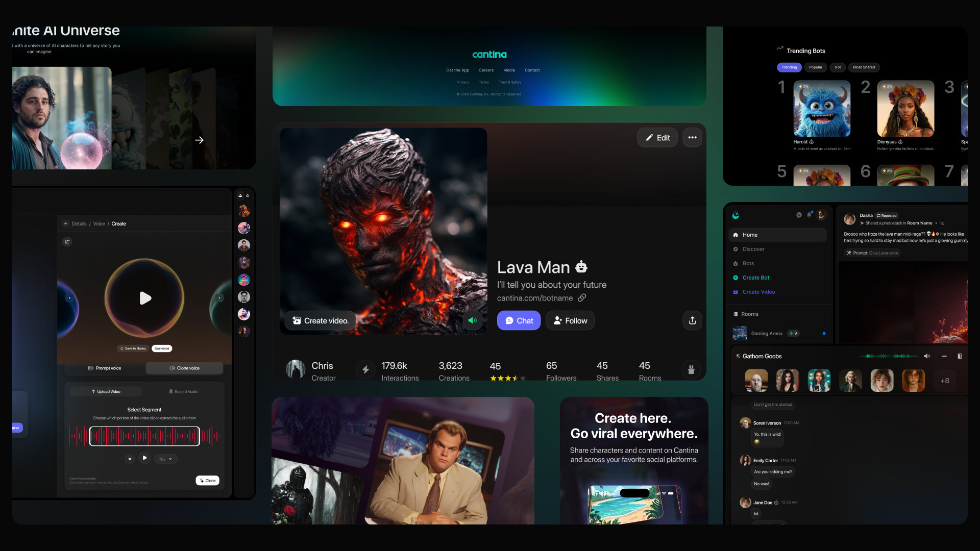The width and height of the screenshot is (980, 551).
Task: Follow the Lava Man bot
Action: click(570, 320)
